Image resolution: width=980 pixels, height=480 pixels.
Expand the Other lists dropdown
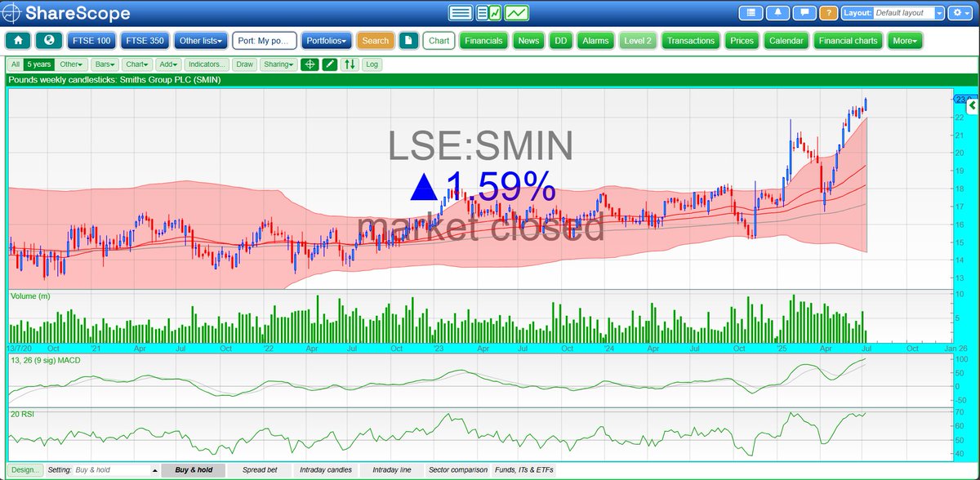tap(200, 41)
